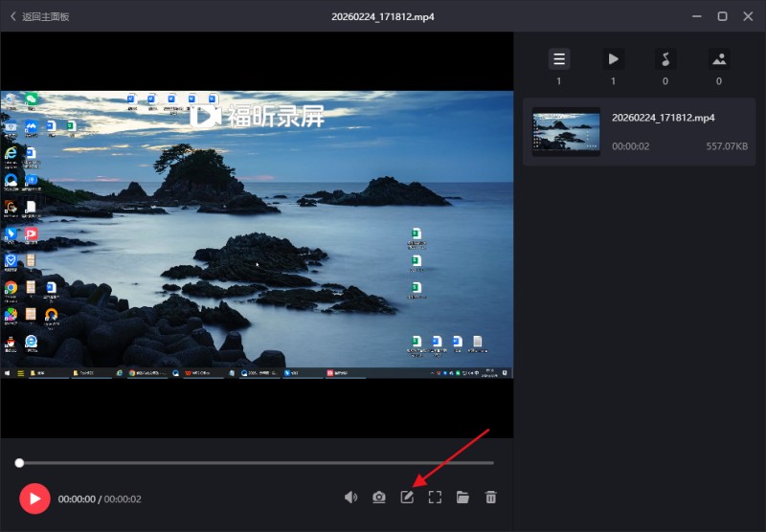766x532 pixels.
Task: Click the playback progress slider handle
Action: (x=19, y=463)
